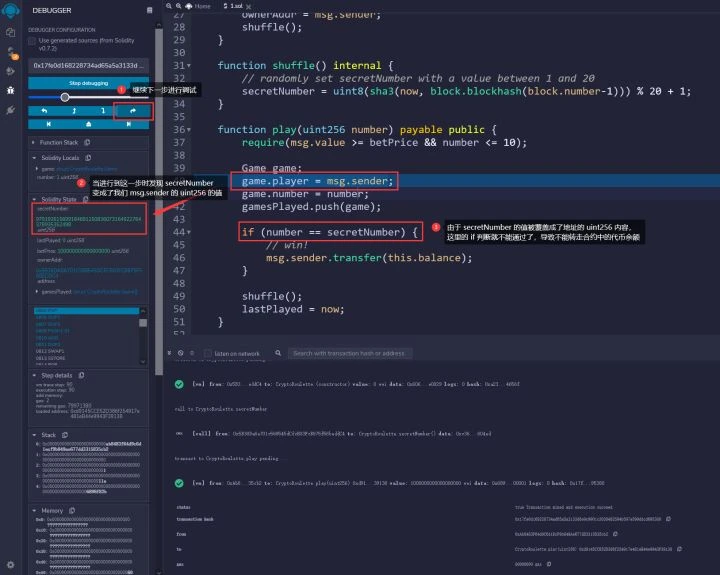Toggle listen on network checkbox

(x=208, y=353)
